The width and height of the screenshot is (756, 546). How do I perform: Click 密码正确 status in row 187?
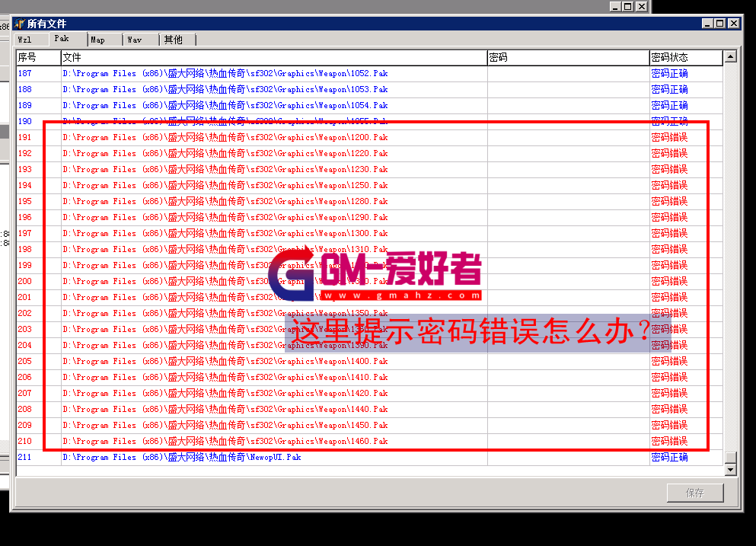coord(669,73)
